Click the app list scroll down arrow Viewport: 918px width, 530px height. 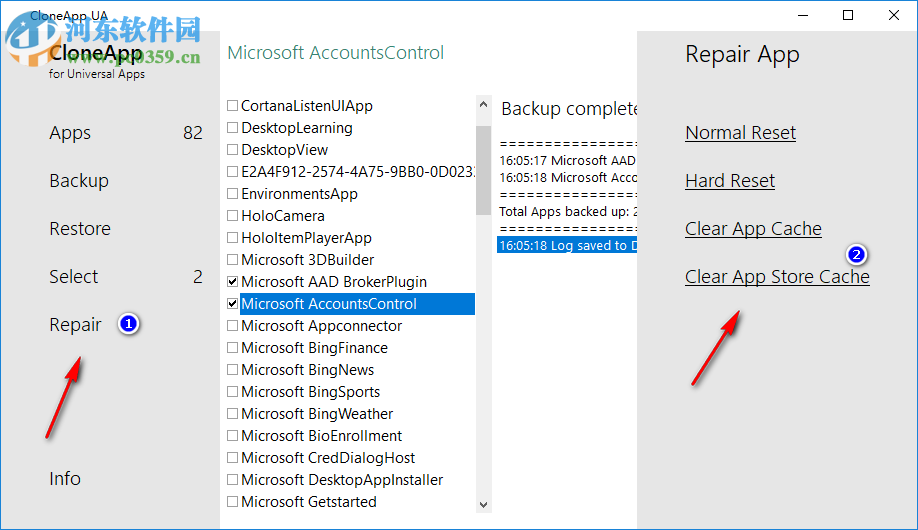(484, 505)
